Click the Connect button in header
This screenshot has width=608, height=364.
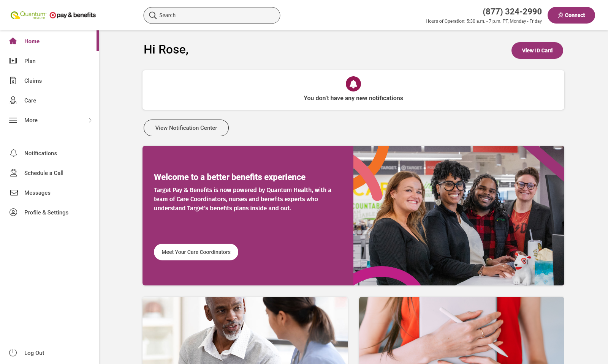click(571, 15)
